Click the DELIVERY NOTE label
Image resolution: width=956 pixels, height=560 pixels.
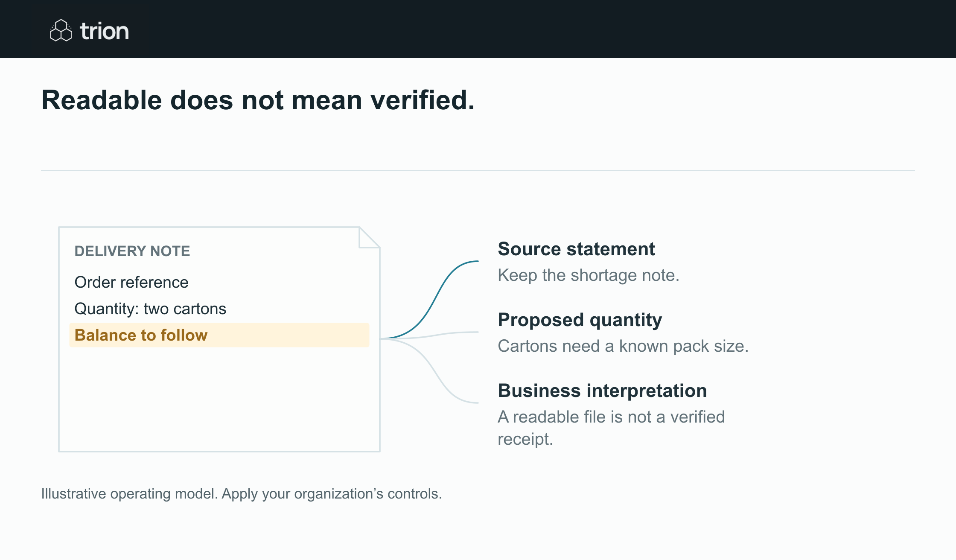coord(132,251)
